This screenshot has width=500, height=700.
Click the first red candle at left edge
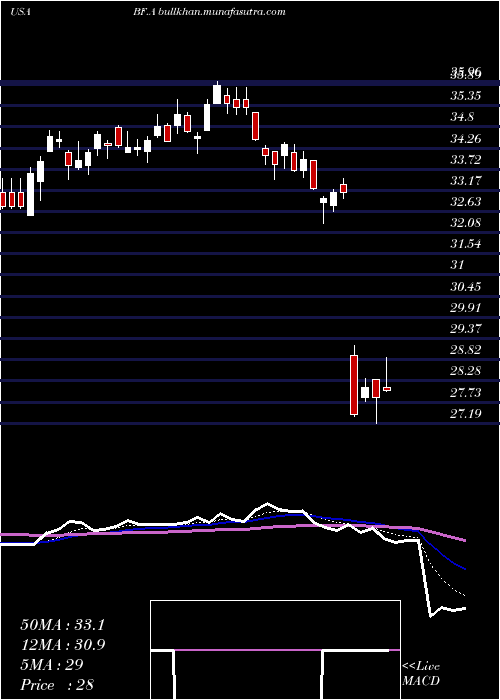(x=3, y=200)
